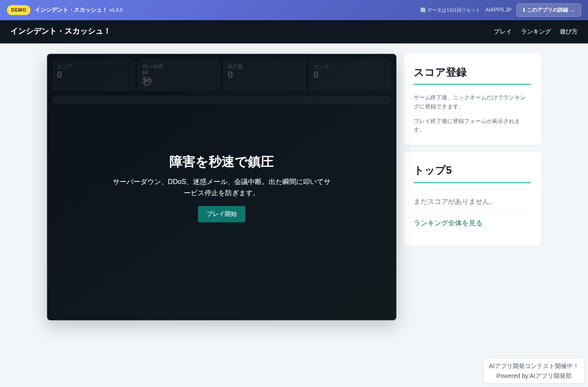Click the 鎮圧数 stat box
This screenshot has height=387, width=588.
coord(264,75)
